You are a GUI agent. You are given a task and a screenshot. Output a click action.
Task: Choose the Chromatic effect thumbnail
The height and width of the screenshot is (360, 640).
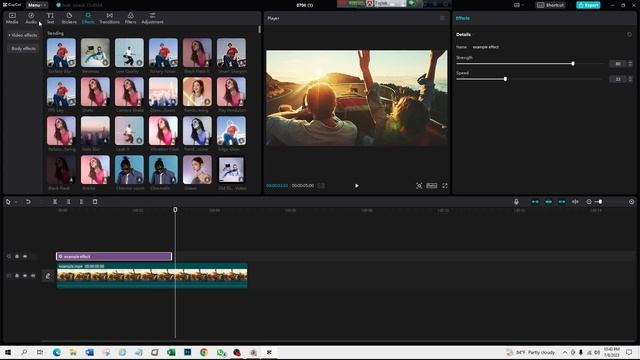pyautogui.click(x=163, y=170)
